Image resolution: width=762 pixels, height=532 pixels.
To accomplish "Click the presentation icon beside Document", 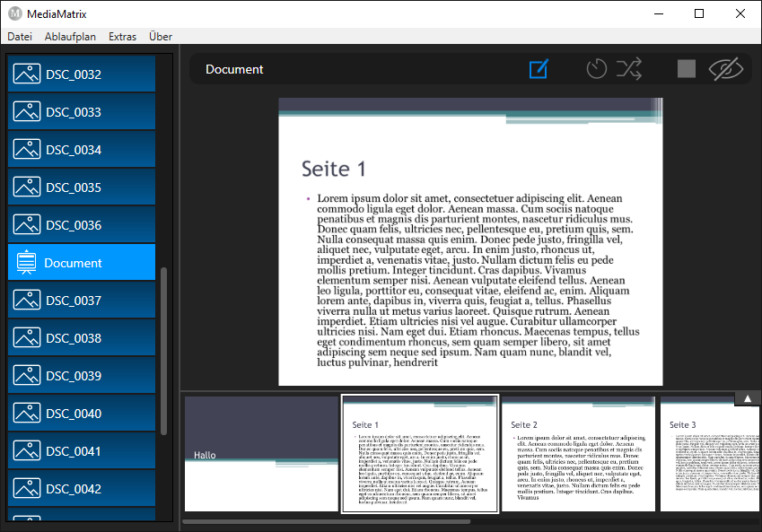I will point(26,263).
